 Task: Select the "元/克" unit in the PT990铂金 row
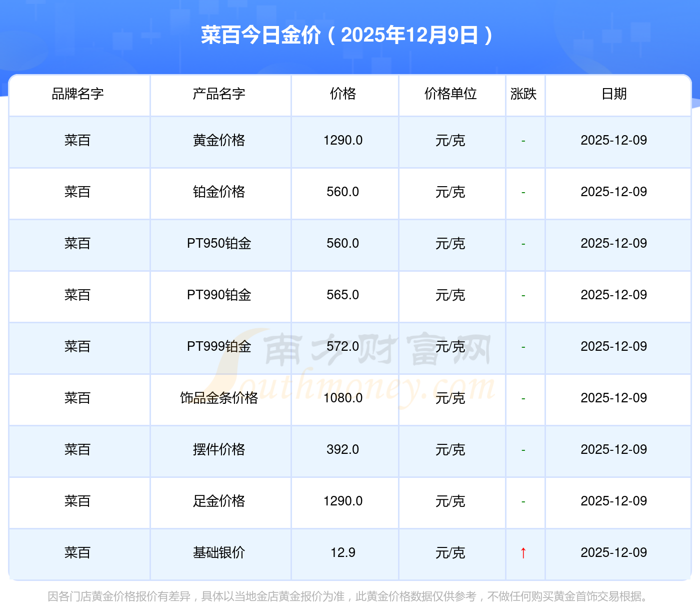[x=450, y=295]
